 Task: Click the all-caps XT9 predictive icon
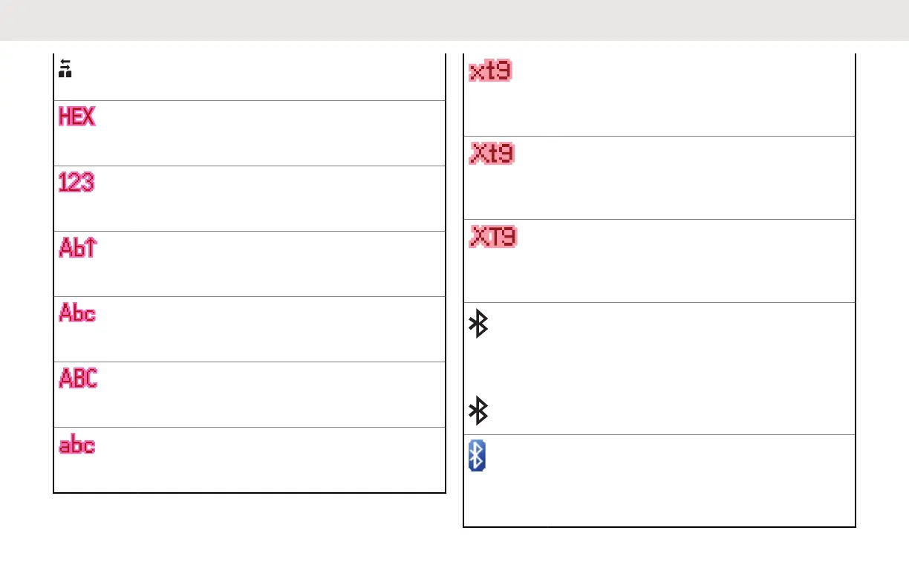pyautogui.click(x=493, y=238)
